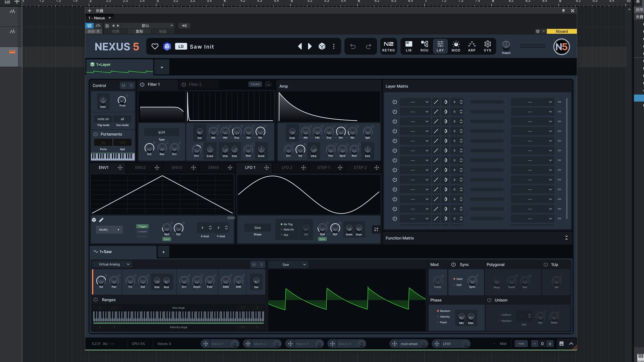
Task: Enable the 1Up power button
Action: [546, 264]
